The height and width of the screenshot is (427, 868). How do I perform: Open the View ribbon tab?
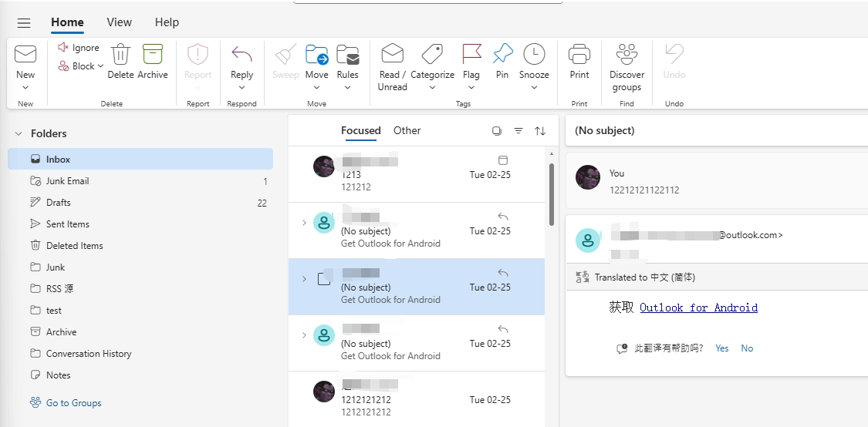(x=119, y=22)
